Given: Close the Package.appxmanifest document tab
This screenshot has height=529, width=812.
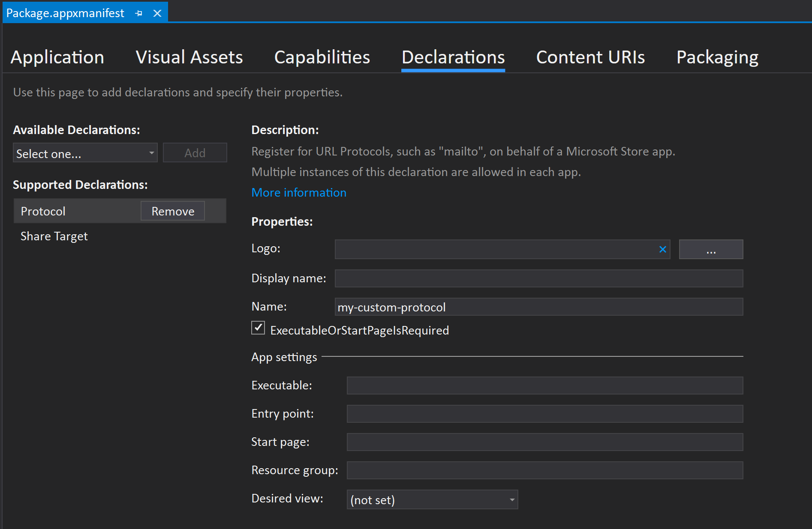Looking at the screenshot, I should [x=157, y=13].
